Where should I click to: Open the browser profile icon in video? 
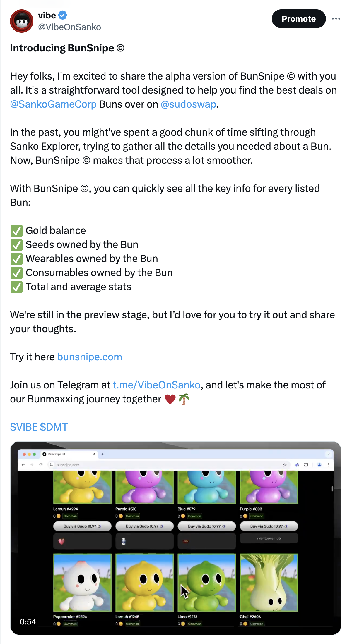coord(319,465)
